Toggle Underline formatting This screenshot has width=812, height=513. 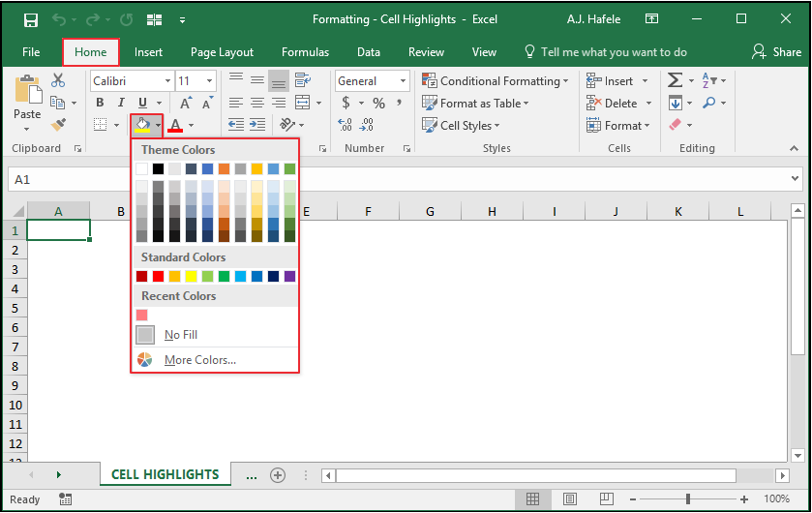pyautogui.click(x=142, y=103)
